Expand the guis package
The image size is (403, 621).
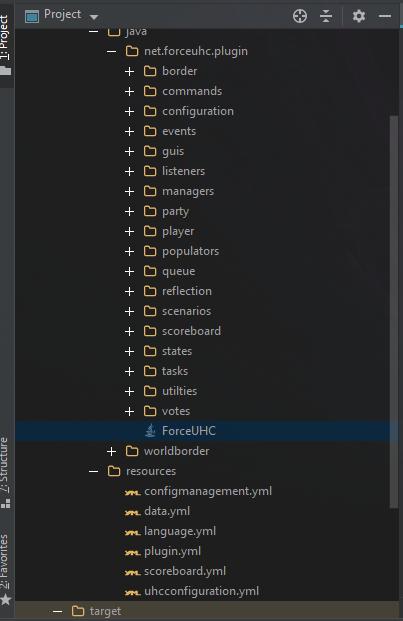(129, 152)
